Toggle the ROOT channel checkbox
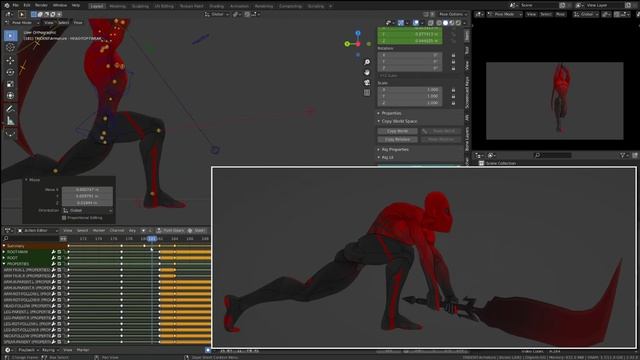This screenshot has height=360, width=640. tap(60, 258)
